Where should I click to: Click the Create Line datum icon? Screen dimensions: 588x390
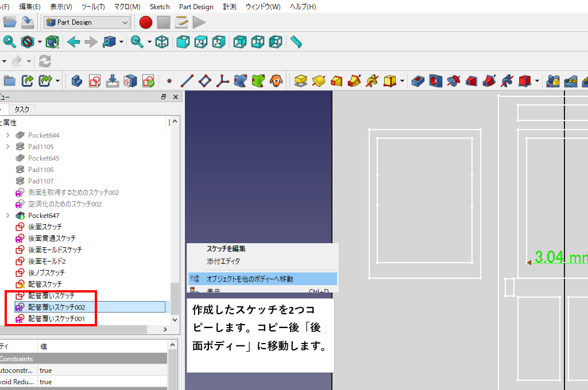187,81
